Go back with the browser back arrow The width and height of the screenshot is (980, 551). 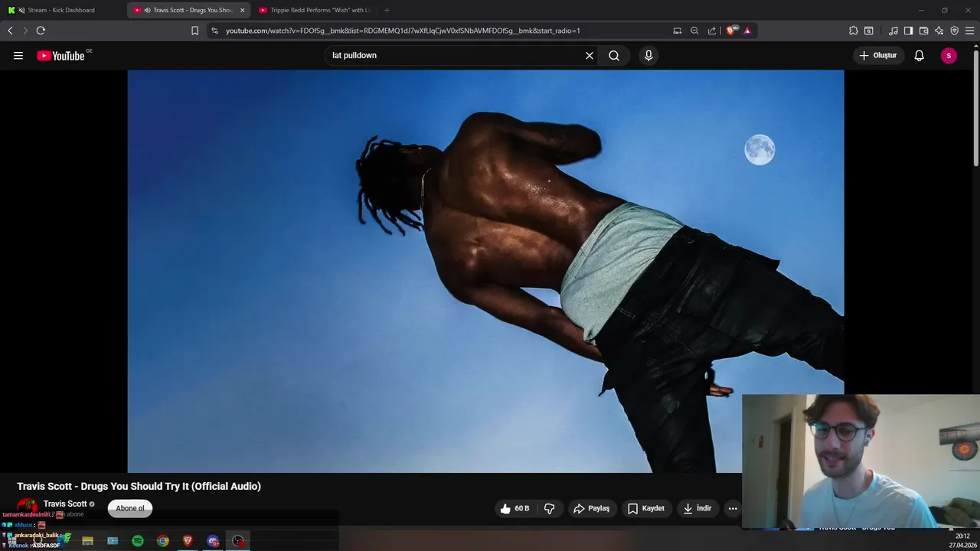10,31
